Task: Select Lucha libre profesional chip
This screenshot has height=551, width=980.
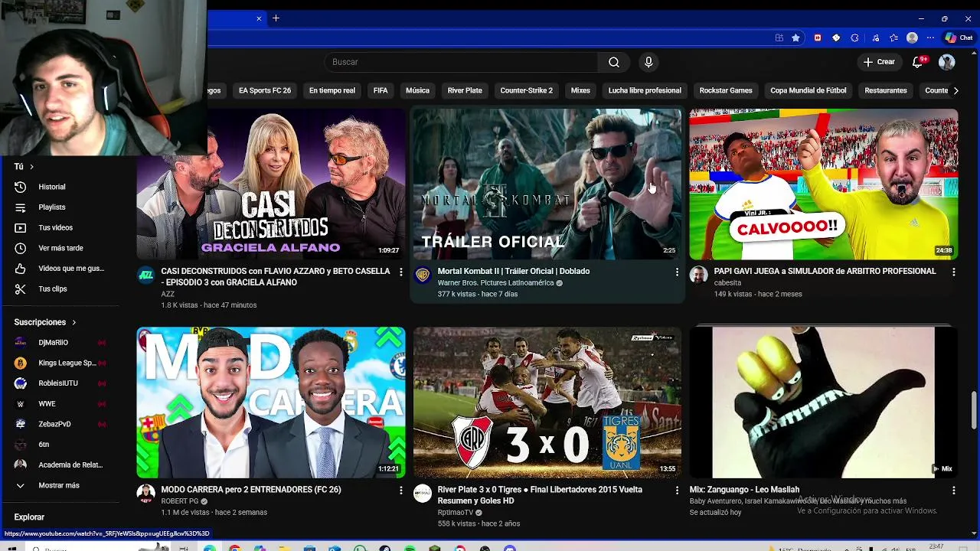Action: [645, 90]
